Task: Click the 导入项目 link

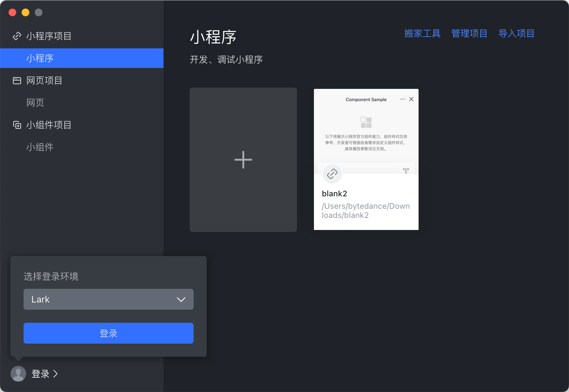Action: click(x=516, y=33)
